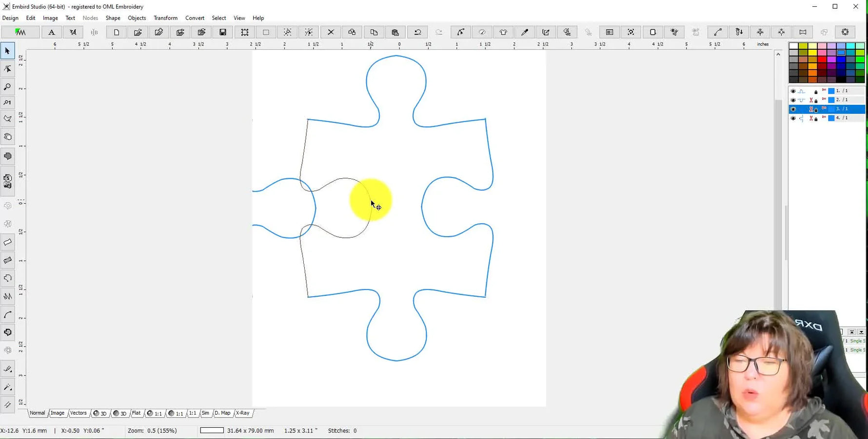Click the scissors trim icon on object 2
Screen dimensions: 868x439
(x=810, y=100)
